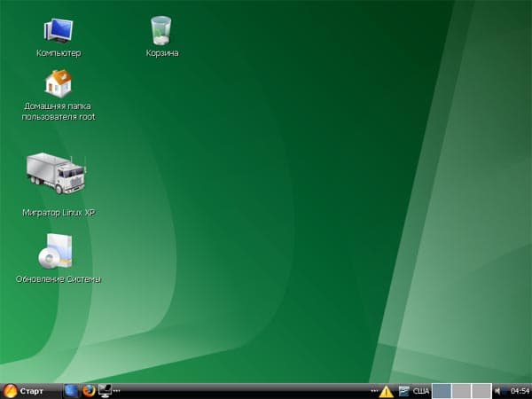This screenshot has width=532, height=399.
Task: Launch Firefox from the taskbar
Action: [x=89, y=391]
